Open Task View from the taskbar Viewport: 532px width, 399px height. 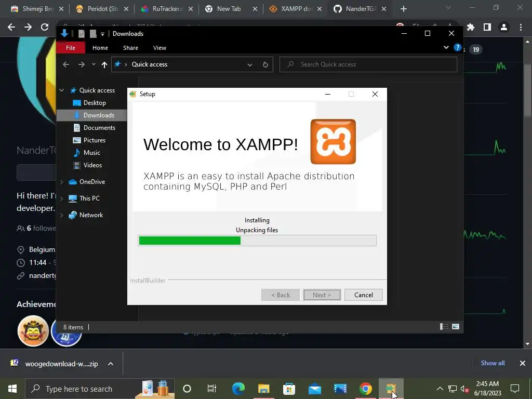(x=212, y=389)
